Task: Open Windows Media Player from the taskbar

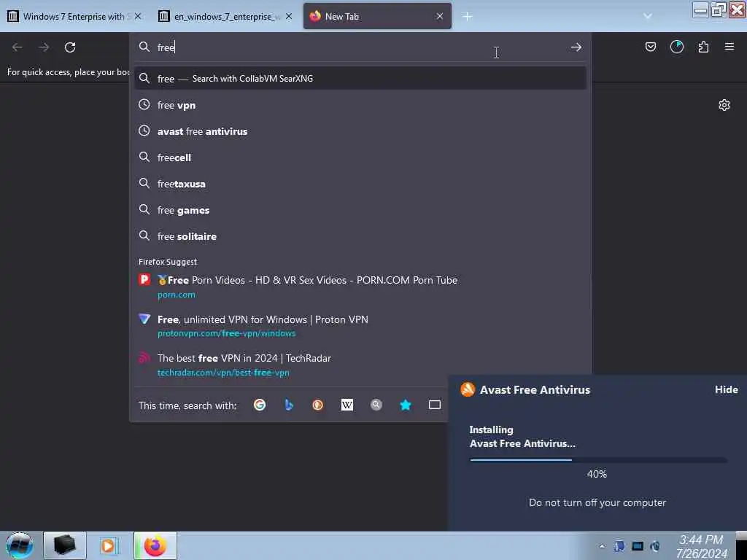Action: click(108, 545)
